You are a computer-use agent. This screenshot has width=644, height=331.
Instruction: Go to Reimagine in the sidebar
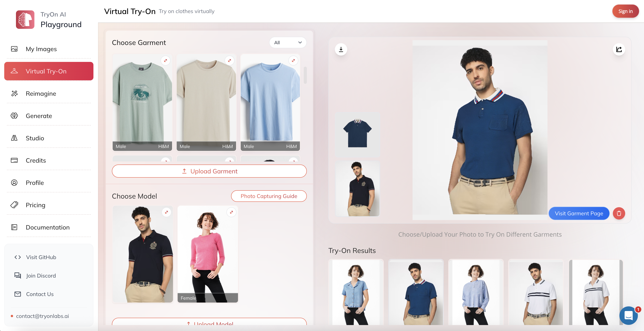coord(49,93)
